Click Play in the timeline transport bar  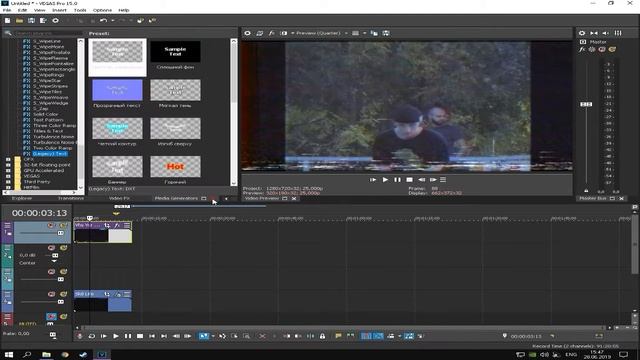(116, 336)
